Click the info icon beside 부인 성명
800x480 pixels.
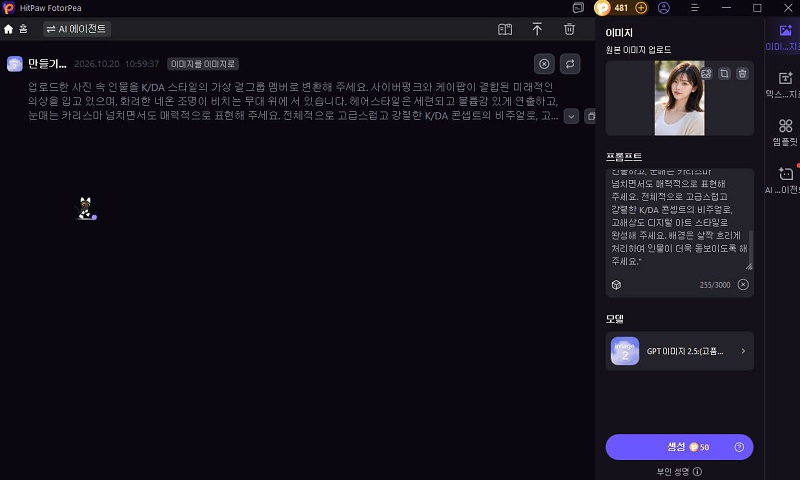697,471
